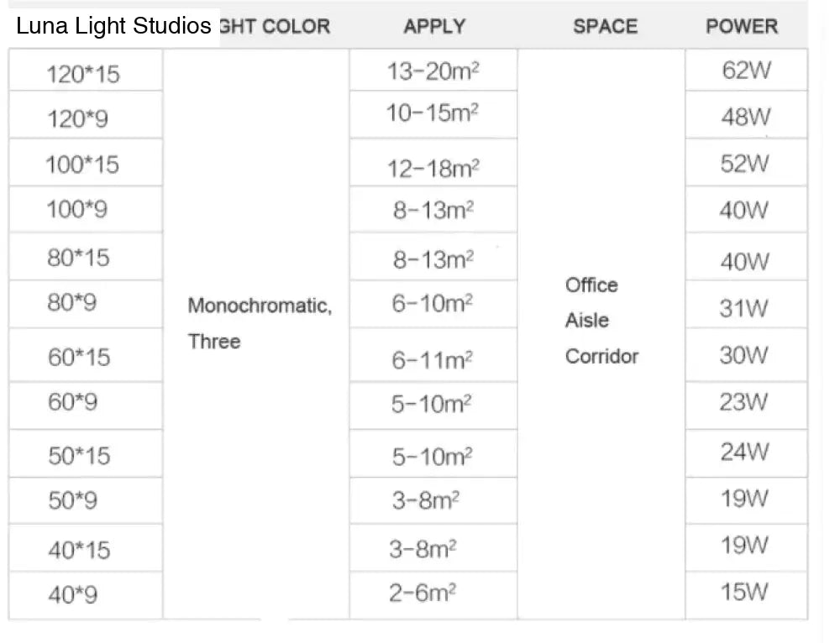Select the SPACE column header
Viewport: 840px width, 643px height.
[606, 26]
